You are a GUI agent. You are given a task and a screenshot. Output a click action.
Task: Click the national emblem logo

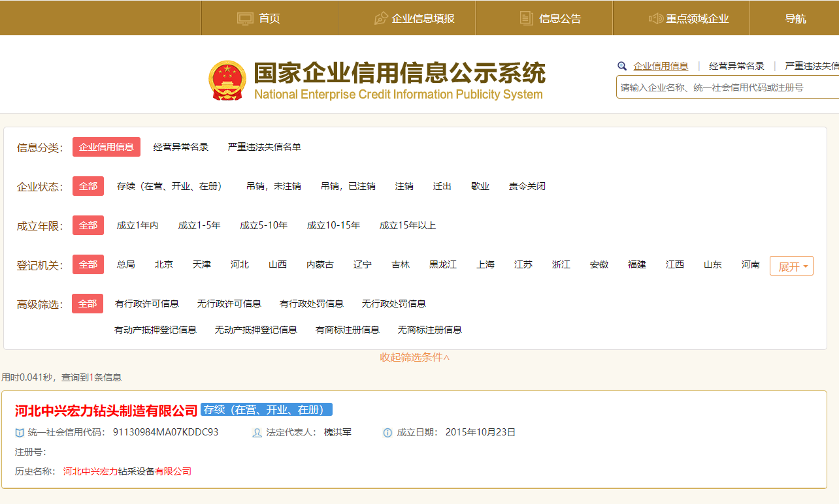[227, 80]
